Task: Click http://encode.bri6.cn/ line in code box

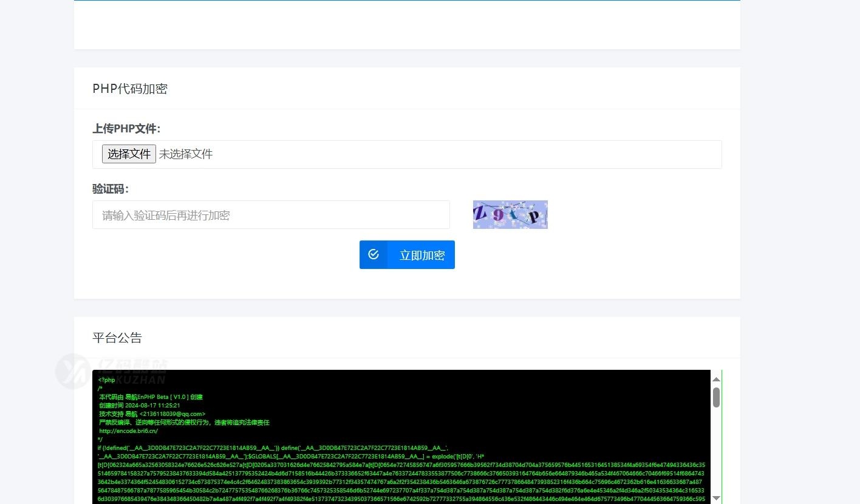Action: 129,431
